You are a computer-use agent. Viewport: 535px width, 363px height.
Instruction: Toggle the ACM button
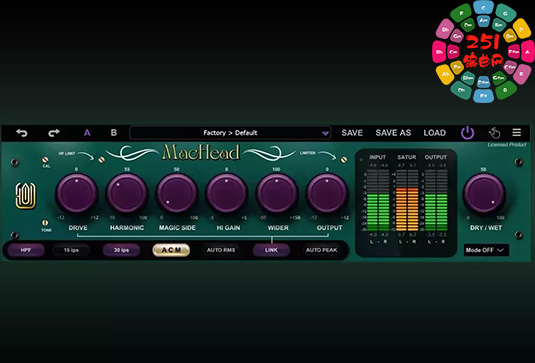tap(171, 250)
